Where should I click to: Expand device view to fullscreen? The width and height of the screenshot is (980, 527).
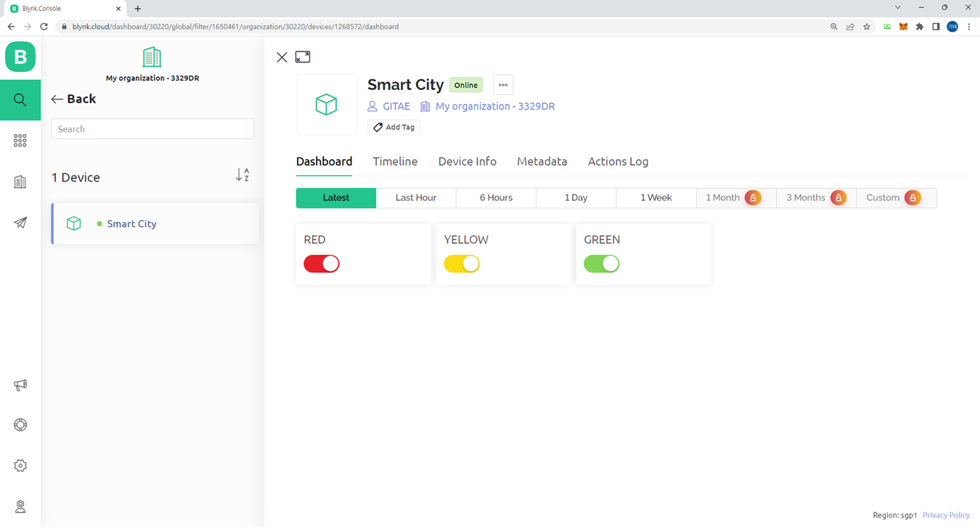click(x=303, y=57)
